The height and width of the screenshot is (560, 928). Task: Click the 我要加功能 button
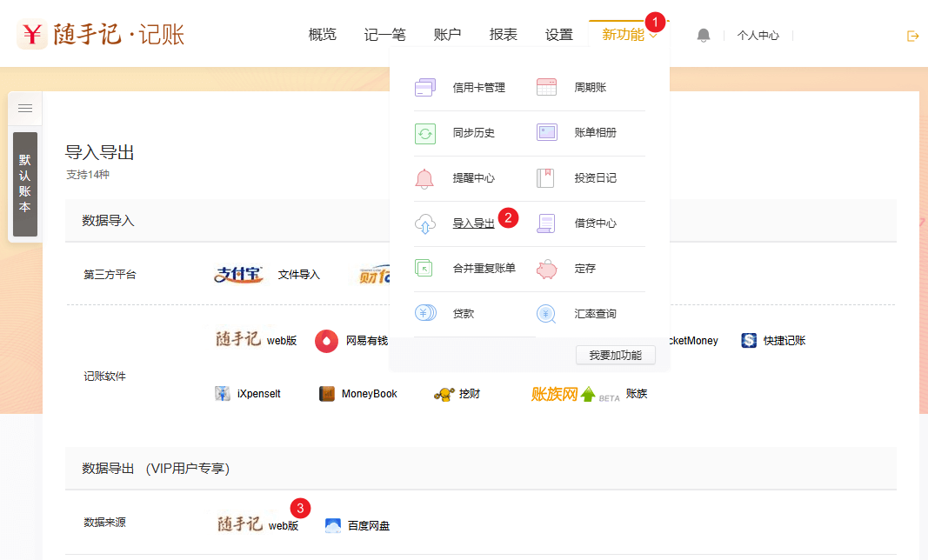(x=615, y=355)
